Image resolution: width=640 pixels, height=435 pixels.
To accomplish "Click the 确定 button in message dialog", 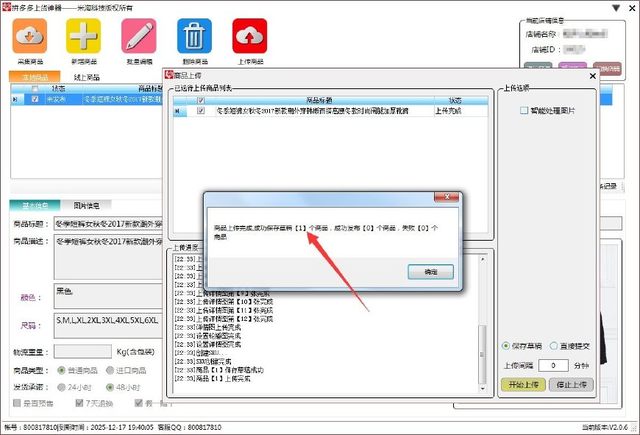I will pyautogui.click(x=430, y=271).
